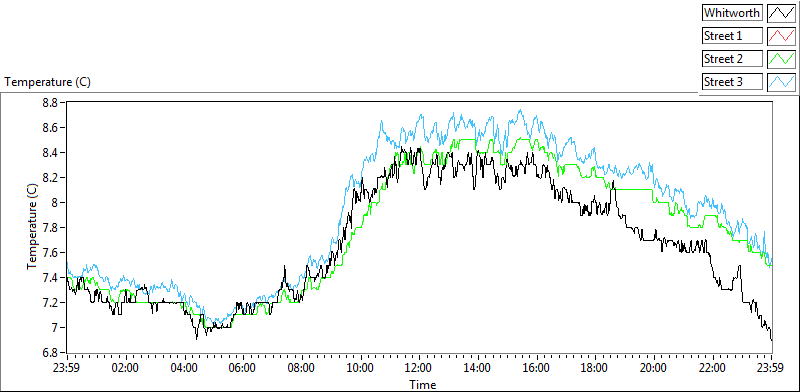The height and width of the screenshot is (392, 800).
Task: Click the 08:00 time axis label
Action: [x=302, y=368]
